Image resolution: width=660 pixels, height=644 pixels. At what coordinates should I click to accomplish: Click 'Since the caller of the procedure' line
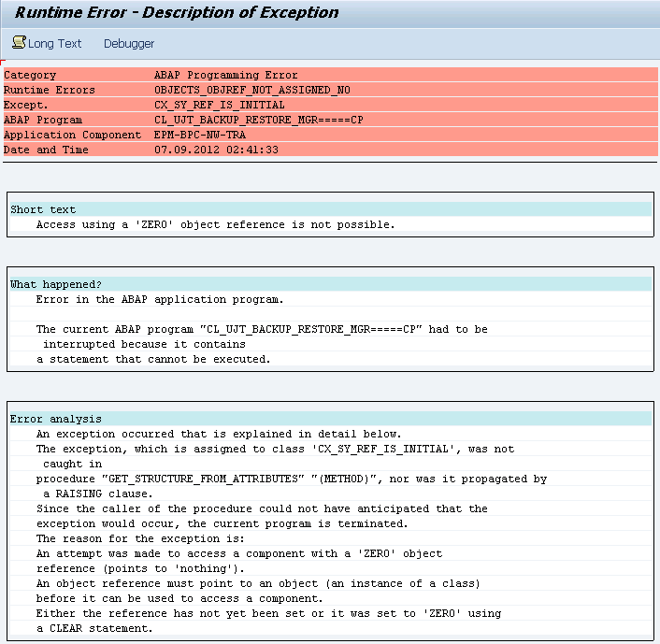262,508
